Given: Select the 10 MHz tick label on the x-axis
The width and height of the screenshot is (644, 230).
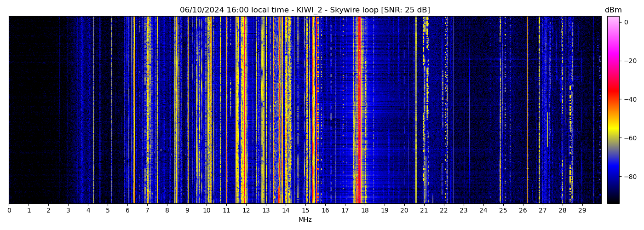Looking at the screenshot, I should (207, 211).
